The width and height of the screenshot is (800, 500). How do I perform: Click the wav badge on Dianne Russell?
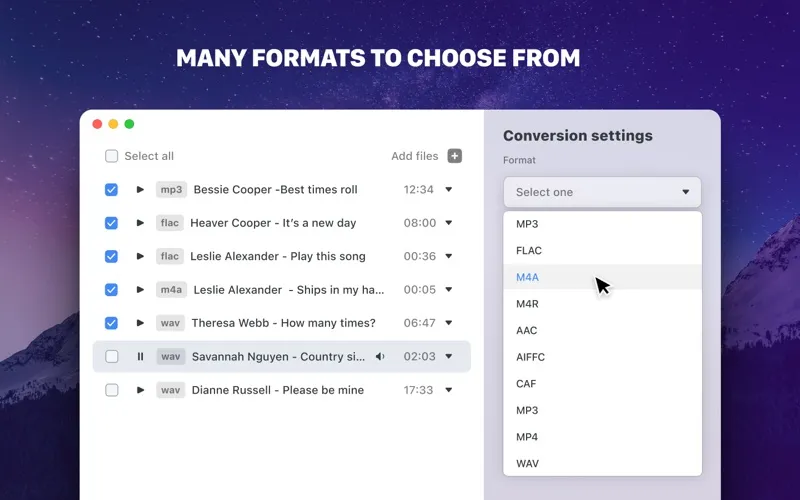(x=170, y=390)
